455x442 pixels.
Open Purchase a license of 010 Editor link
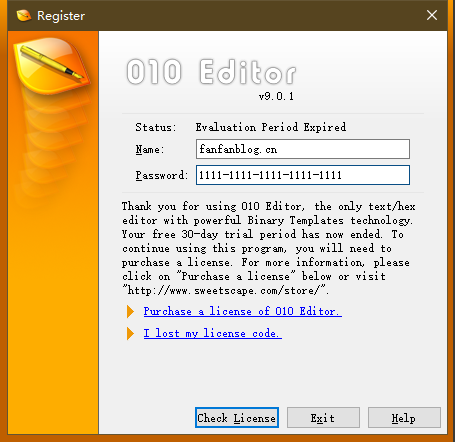point(242,311)
